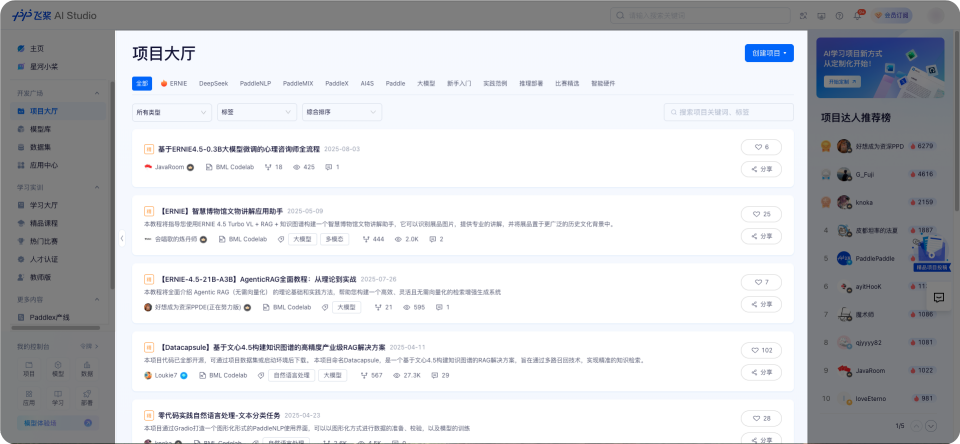This screenshot has width=960, height=444.
Task: Open the floating feedback chat icon
Action: pos(939,298)
